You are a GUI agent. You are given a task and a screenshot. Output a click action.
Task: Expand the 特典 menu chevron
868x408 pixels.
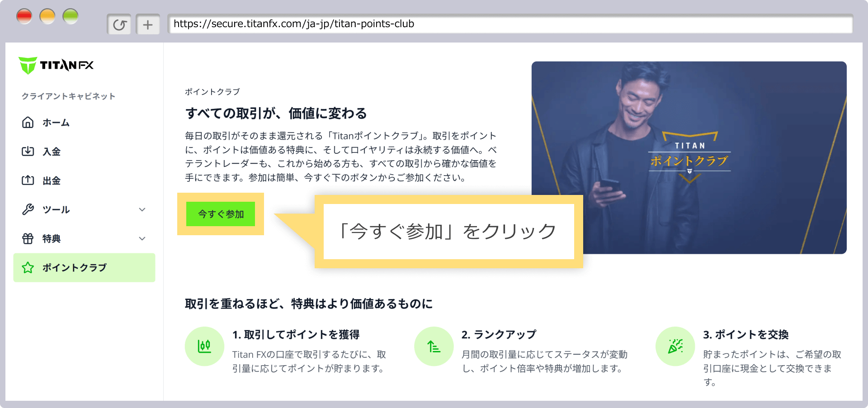[143, 238]
